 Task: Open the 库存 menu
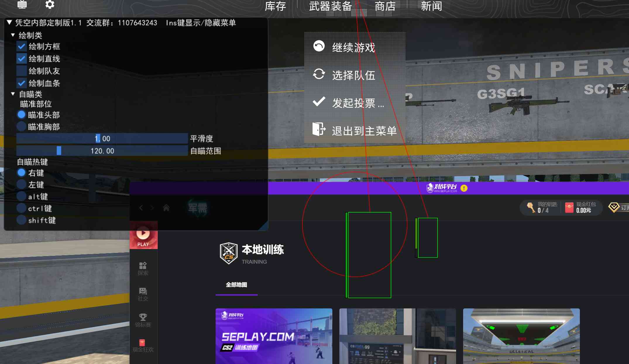[275, 6]
